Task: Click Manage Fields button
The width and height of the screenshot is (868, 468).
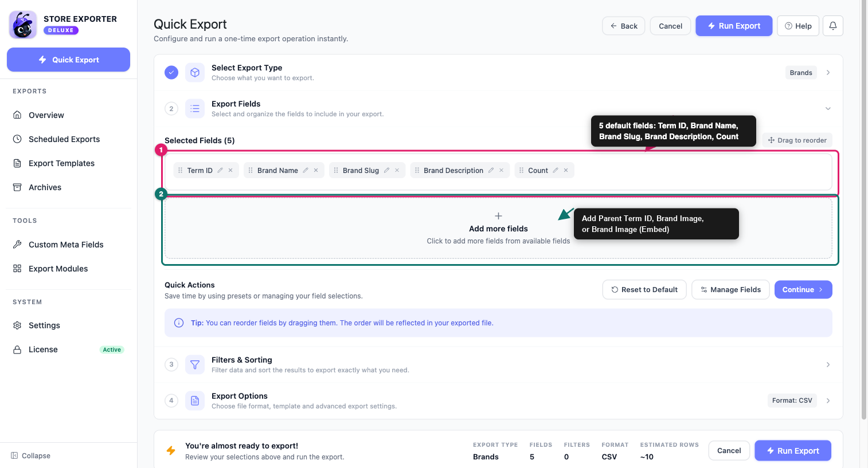Action: coord(730,289)
